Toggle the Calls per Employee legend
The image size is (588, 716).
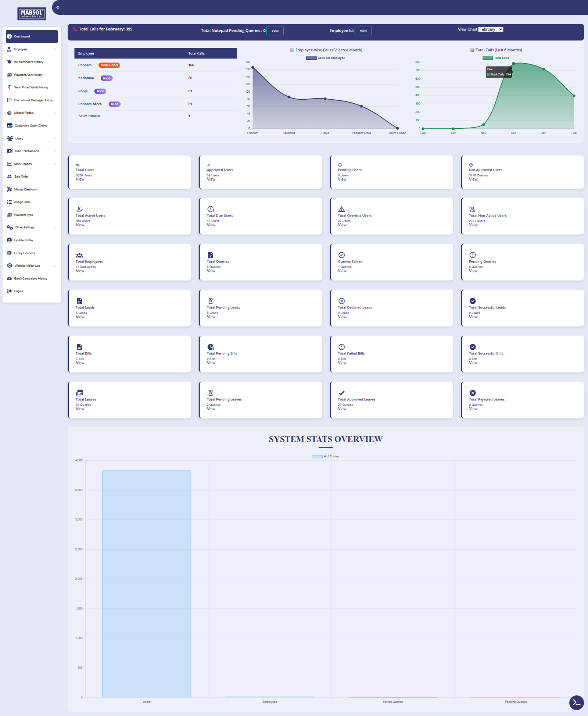click(x=326, y=58)
